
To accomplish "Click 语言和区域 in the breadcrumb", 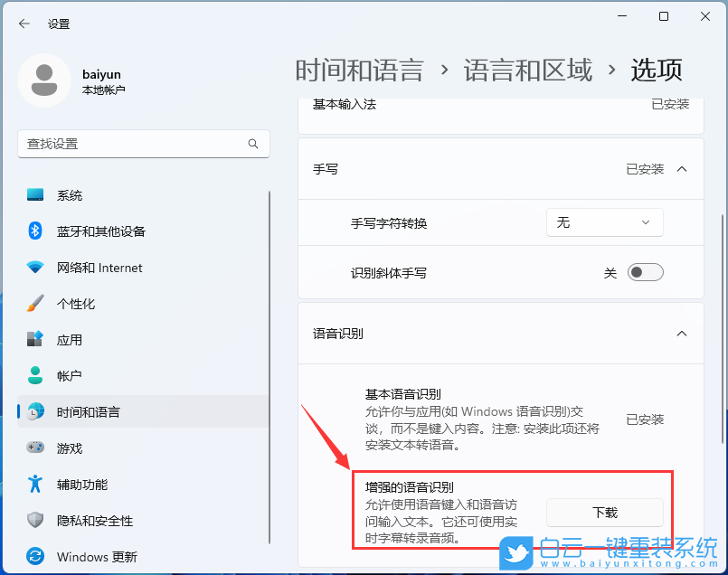I will (528, 70).
